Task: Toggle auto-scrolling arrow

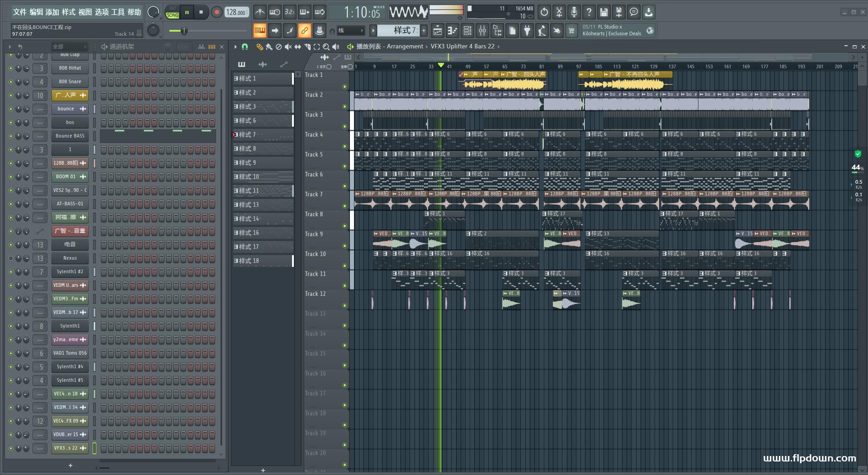Action: point(274,31)
